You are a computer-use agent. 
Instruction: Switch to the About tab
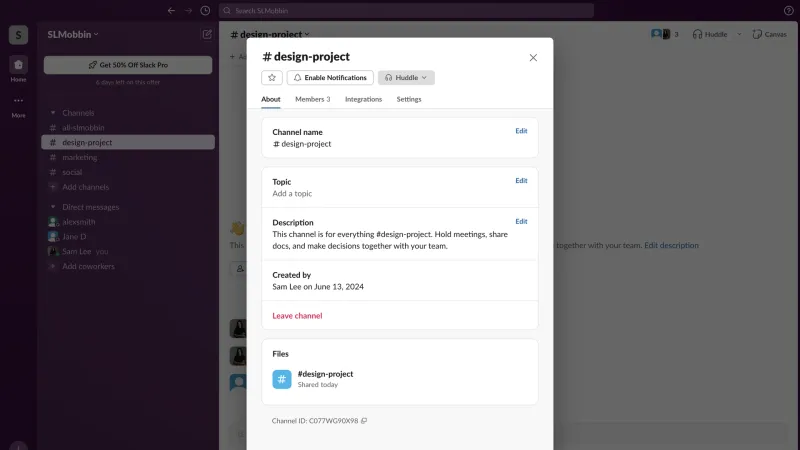(x=270, y=99)
